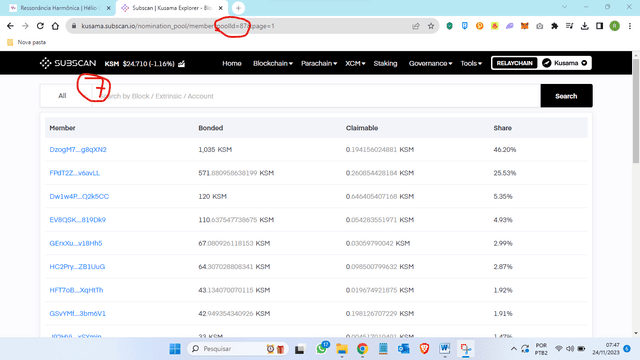Open member EV8QSK...819Dk9

(78, 220)
